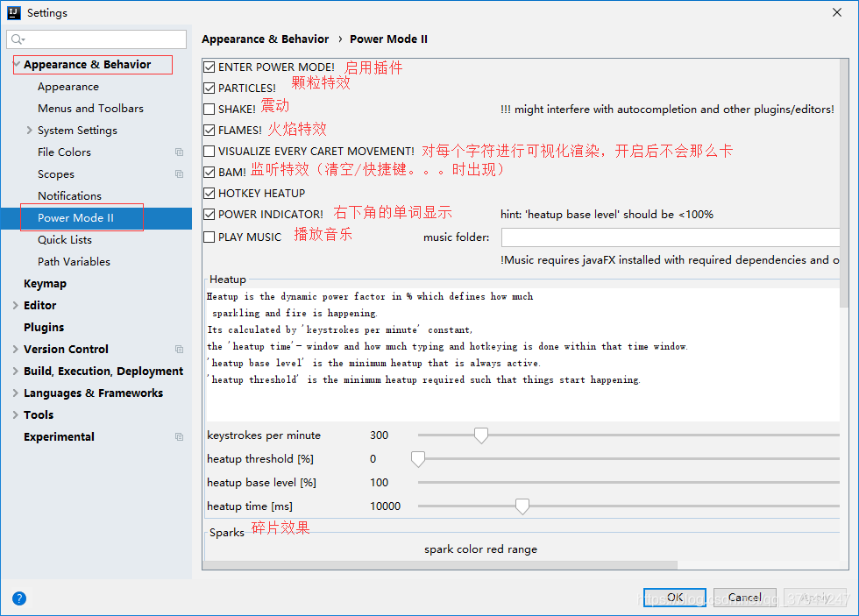Click the vertical scrollbar of the panel
Viewport: 859px width, 616px height.
click(844, 183)
